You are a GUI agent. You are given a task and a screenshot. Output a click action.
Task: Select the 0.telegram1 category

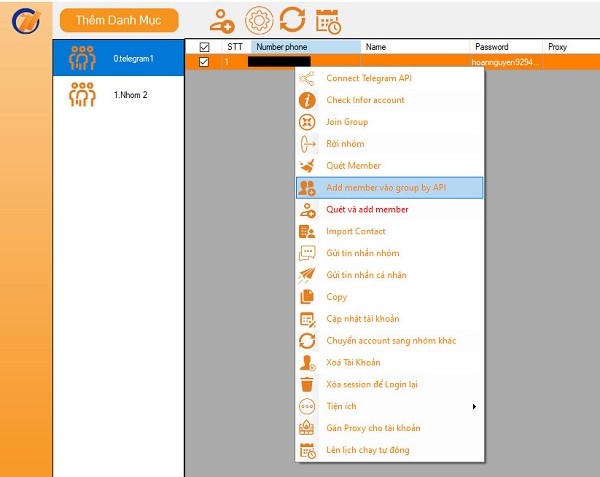119,58
